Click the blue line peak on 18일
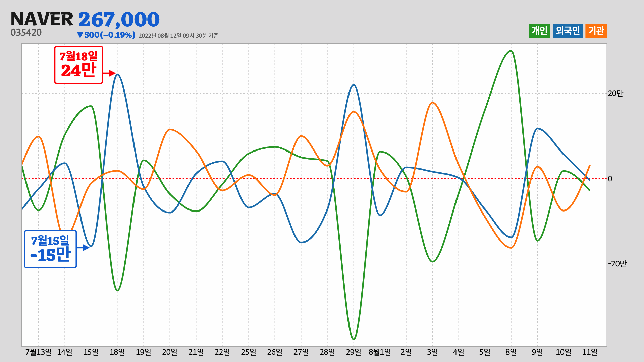644x362 pixels. (117, 74)
